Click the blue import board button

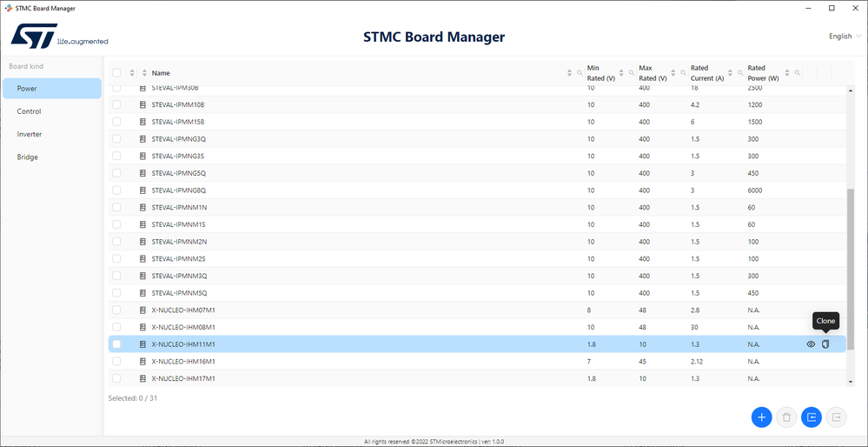click(x=812, y=417)
